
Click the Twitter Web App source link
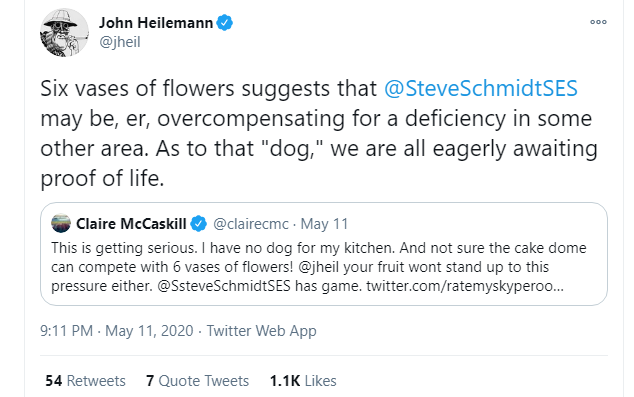[x=262, y=331]
